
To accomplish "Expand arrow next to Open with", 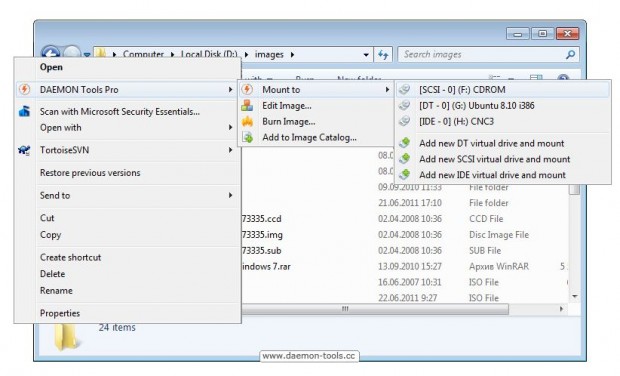I will coord(230,127).
